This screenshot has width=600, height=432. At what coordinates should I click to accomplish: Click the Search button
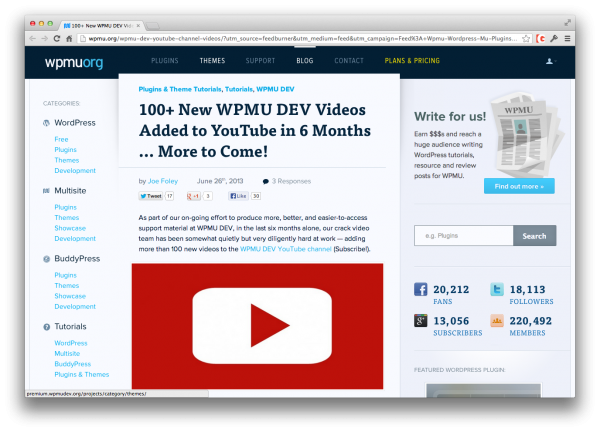[535, 236]
